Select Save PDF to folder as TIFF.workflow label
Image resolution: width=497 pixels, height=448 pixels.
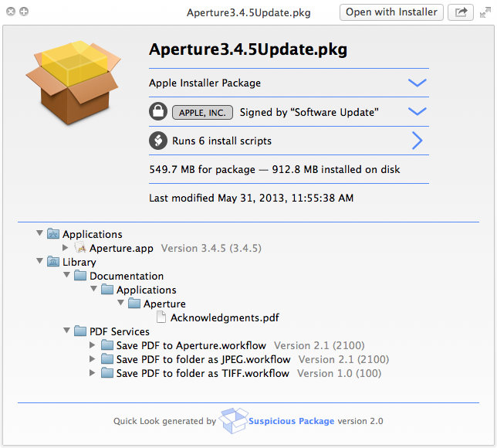(203, 373)
